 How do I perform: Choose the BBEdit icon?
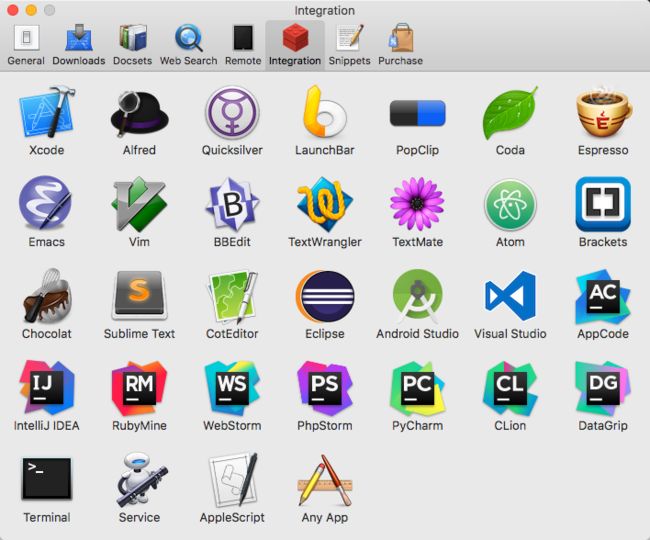click(x=232, y=203)
